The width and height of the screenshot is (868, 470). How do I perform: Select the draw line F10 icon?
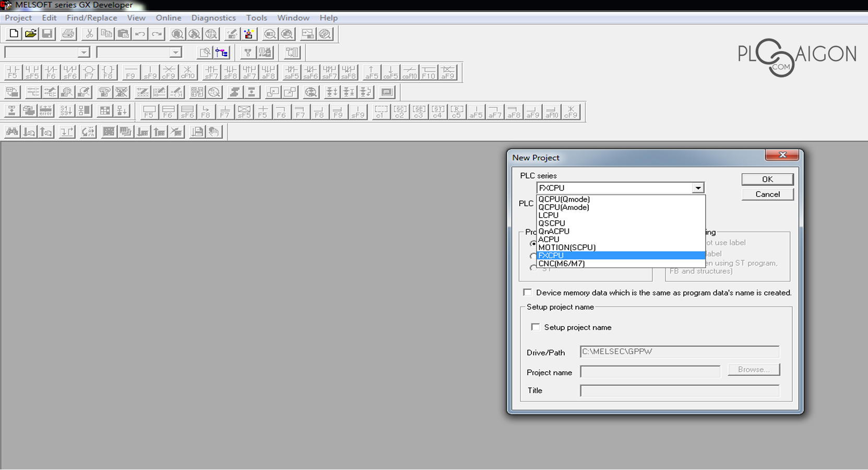429,72
